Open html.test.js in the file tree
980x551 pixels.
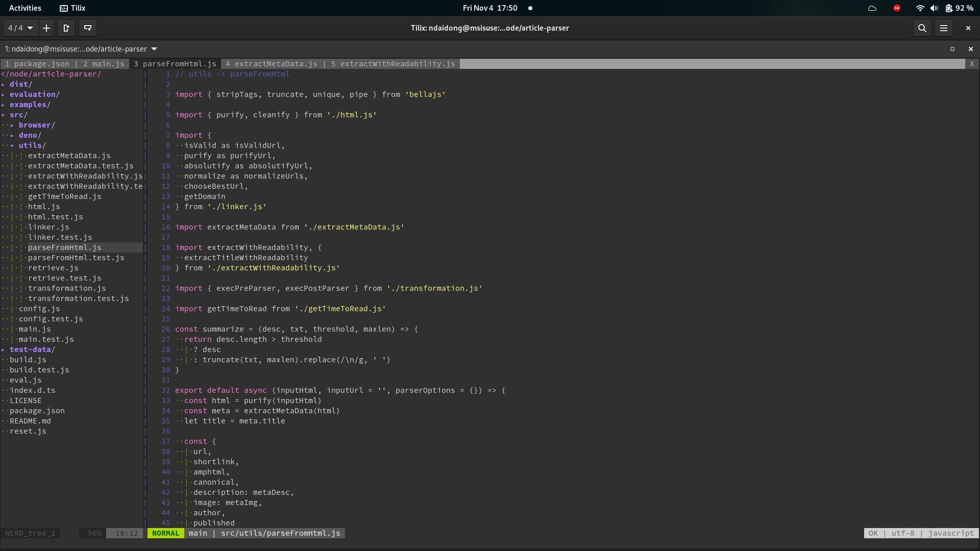[56, 217]
